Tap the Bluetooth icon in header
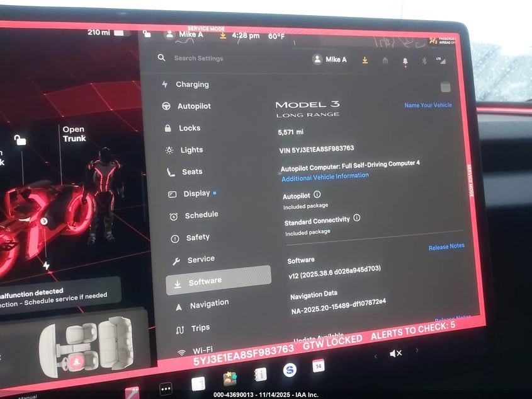Screen dimensions: 532x399 424,61
